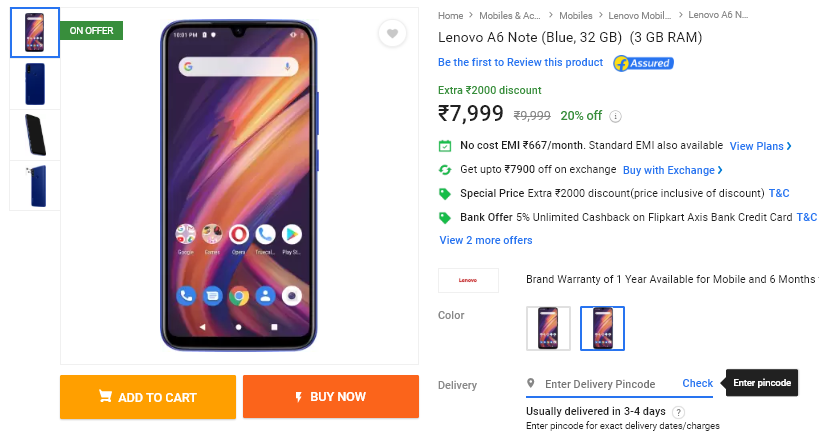Expand View 2 more offers
The height and width of the screenshot is (434, 820).
(x=486, y=240)
